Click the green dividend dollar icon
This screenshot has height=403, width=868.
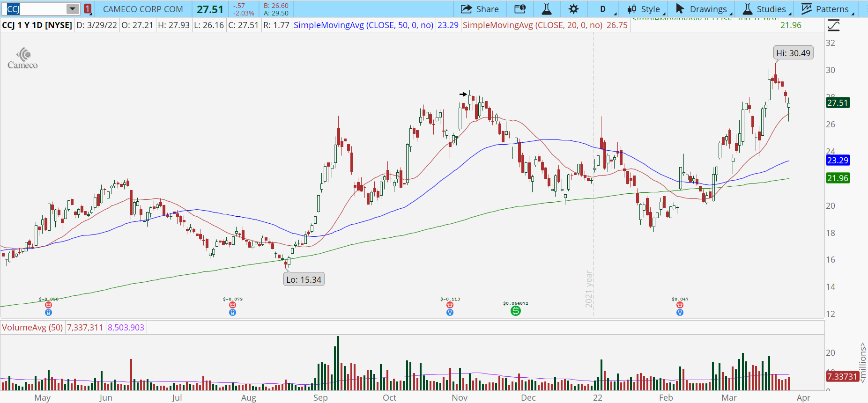point(515,311)
